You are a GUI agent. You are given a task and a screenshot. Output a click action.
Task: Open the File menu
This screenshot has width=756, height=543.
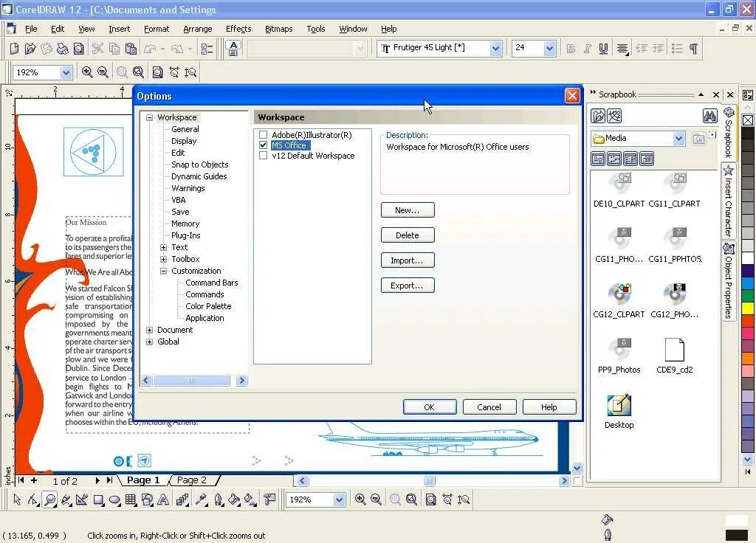coord(31,29)
